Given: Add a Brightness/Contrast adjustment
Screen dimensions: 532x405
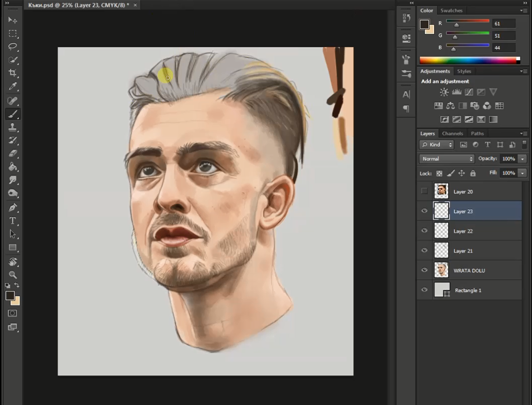Looking at the screenshot, I should [x=444, y=92].
